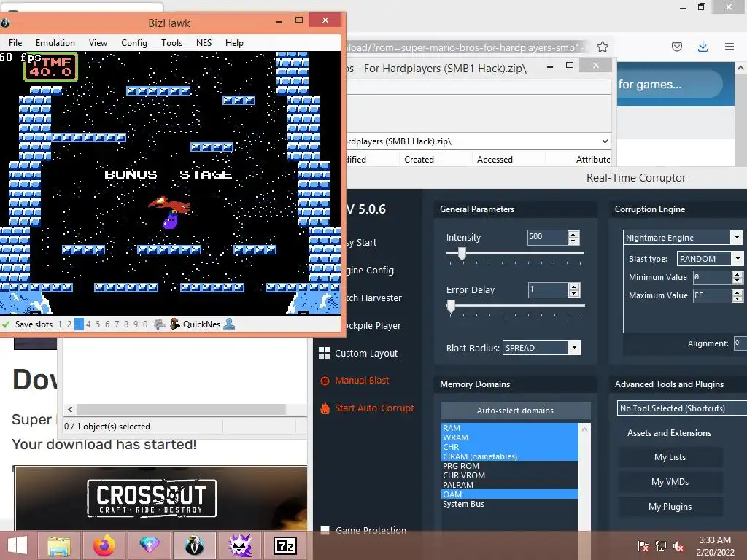Open the File menu in BizHawk
The image size is (747, 560).
15,43
